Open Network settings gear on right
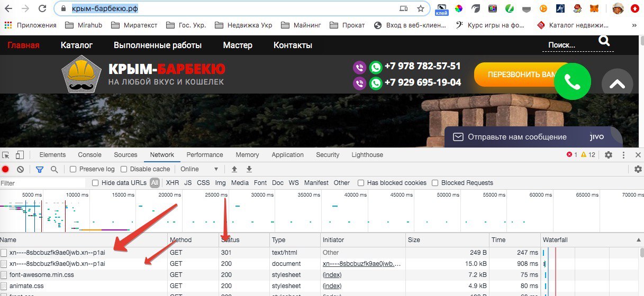 point(638,169)
